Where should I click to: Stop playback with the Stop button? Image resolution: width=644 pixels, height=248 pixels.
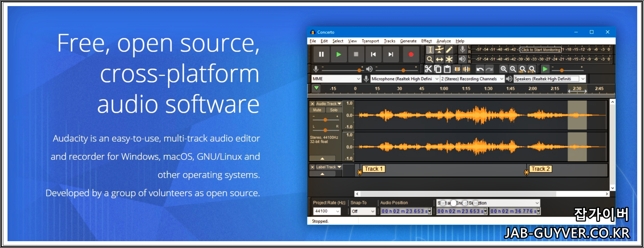click(356, 54)
